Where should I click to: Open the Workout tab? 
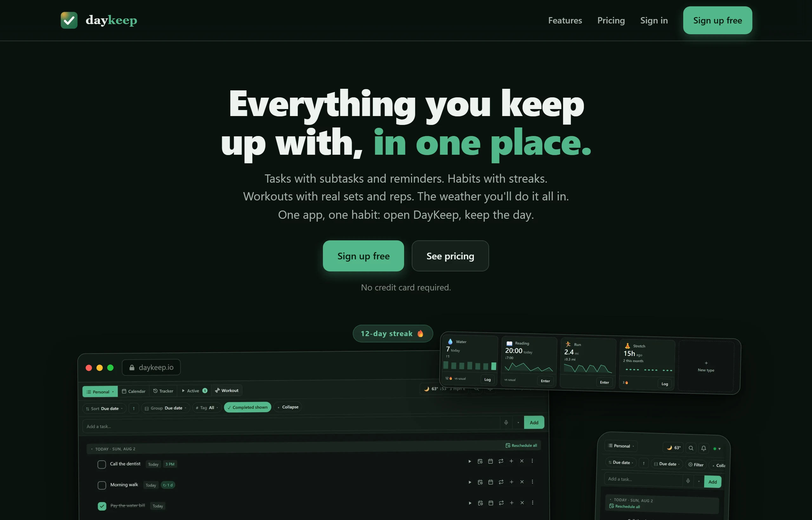pos(227,390)
